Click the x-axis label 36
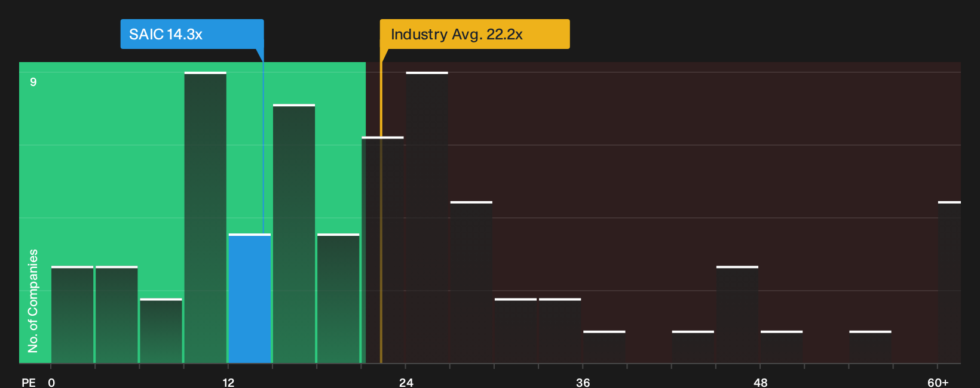980x388 pixels. 583,383
